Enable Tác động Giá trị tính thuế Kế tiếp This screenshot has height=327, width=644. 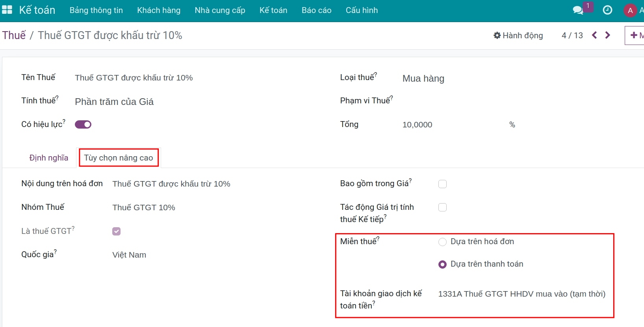click(x=442, y=207)
